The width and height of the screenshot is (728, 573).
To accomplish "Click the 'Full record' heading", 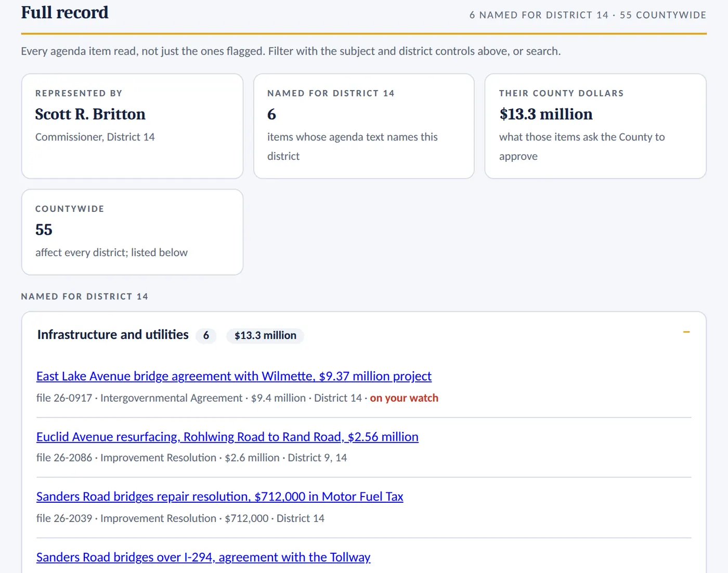I will [65, 12].
